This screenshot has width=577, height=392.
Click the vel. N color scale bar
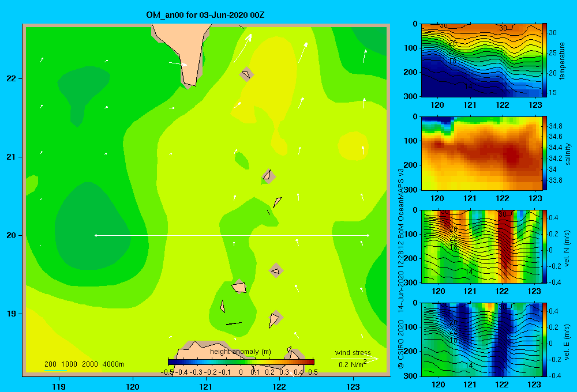tap(545, 246)
